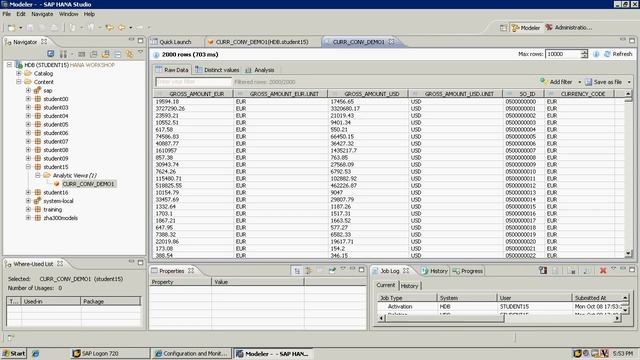Open the Help menu

click(x=89, y=14)
